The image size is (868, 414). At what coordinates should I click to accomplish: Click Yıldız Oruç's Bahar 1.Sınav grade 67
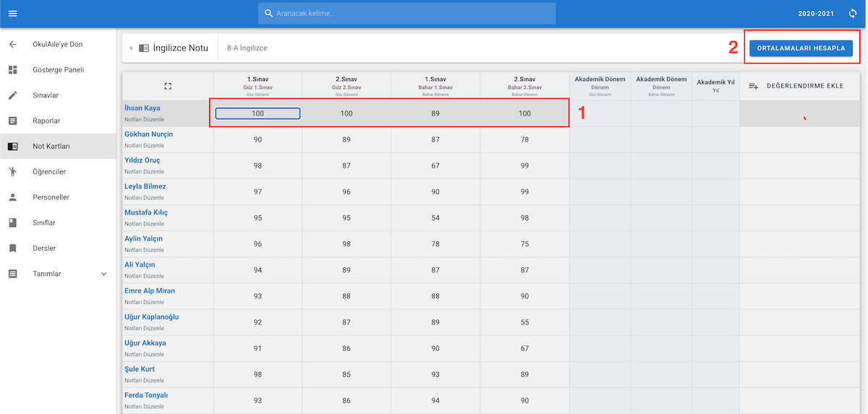[x=435, y=165]
